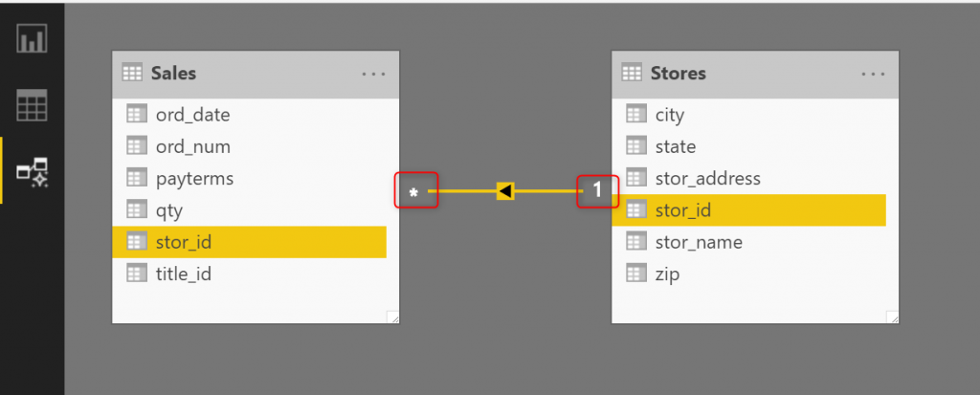This screenshot has height=395, width=980.
Task: Click the Sales table resize handle
Action: tap(392, 317)
